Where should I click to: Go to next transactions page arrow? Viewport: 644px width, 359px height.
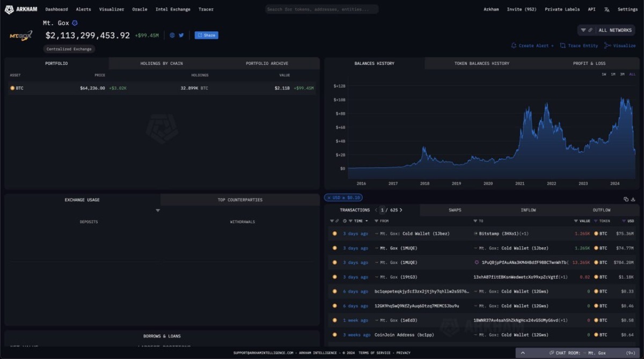[401, 210]
